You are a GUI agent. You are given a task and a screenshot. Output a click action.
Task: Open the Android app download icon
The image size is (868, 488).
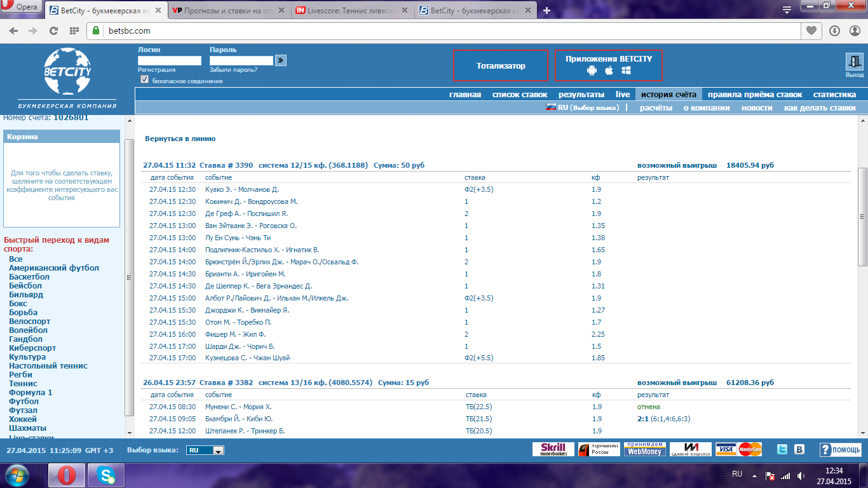point(592,71)
